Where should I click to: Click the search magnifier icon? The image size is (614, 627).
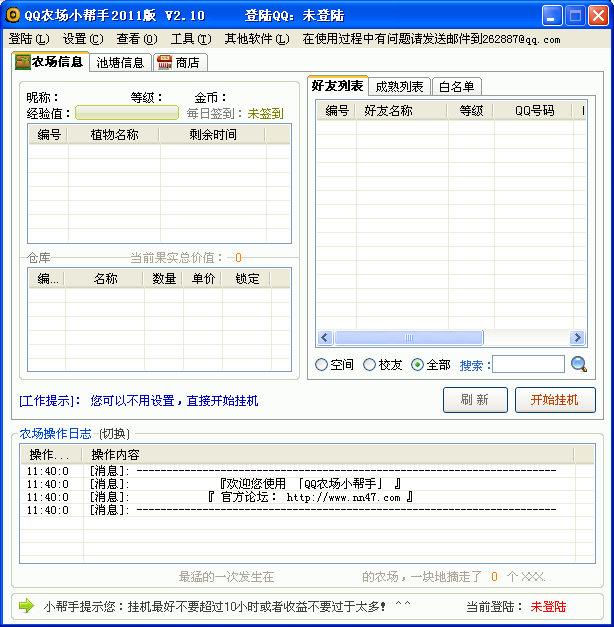[x=578, y=364]
